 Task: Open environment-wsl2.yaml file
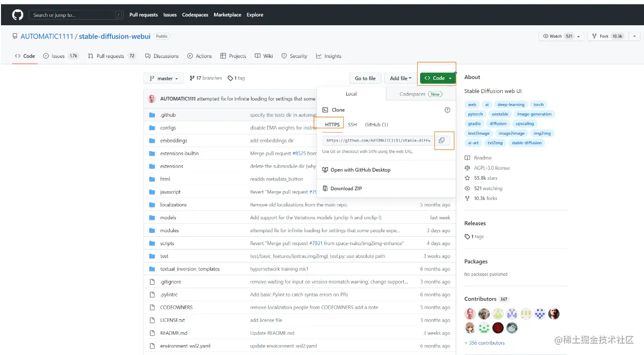pos(185,346)
